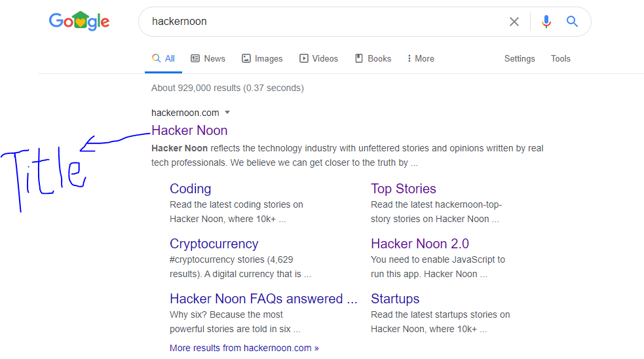This screenshot has width=644, height=359.
Task: Expand dropdown arrow next to hackernoon.com
Action: (x=227, y=113)
